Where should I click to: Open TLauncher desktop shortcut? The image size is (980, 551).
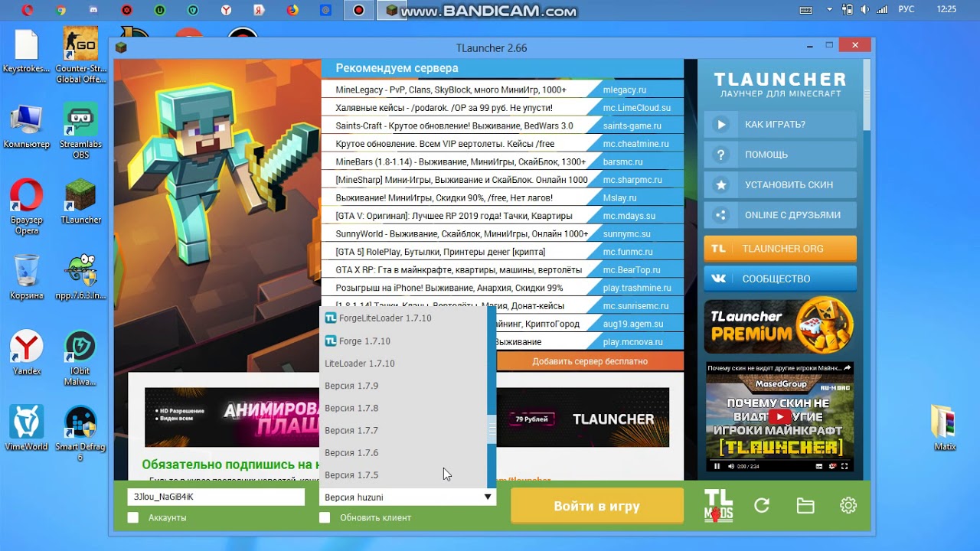pos(80,201)
